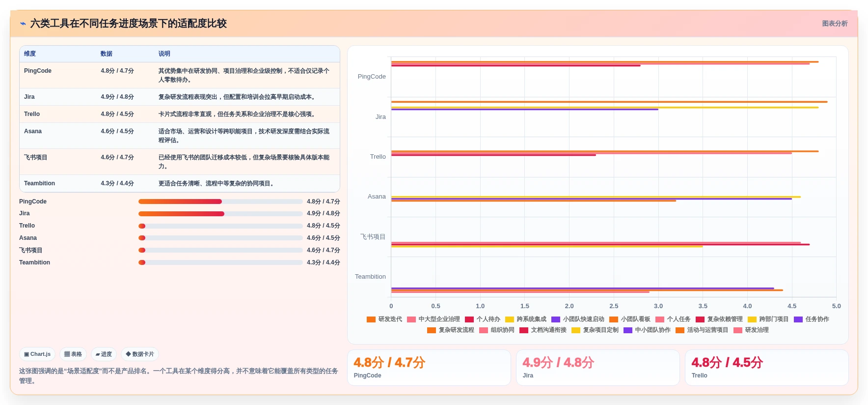Viewport: 868px width, 405px height.
Task: Select the 数据卡片 chip
Action: pos(140,354)
